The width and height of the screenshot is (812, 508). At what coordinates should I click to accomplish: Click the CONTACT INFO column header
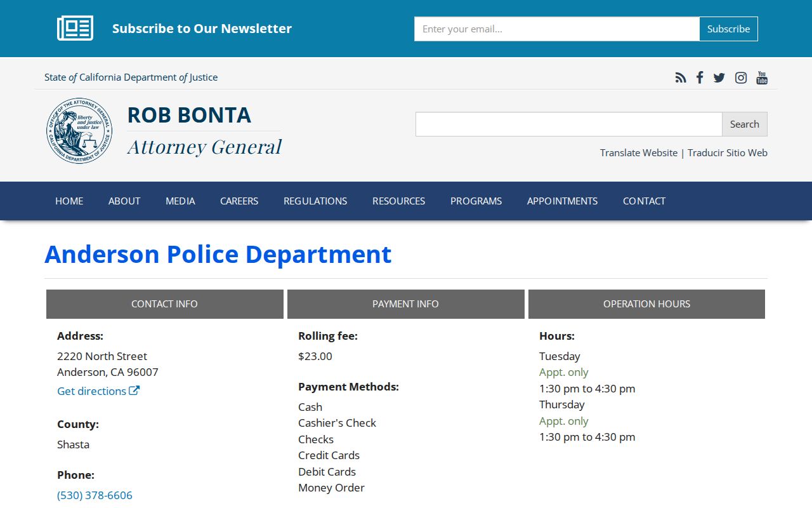click(164, 304)
